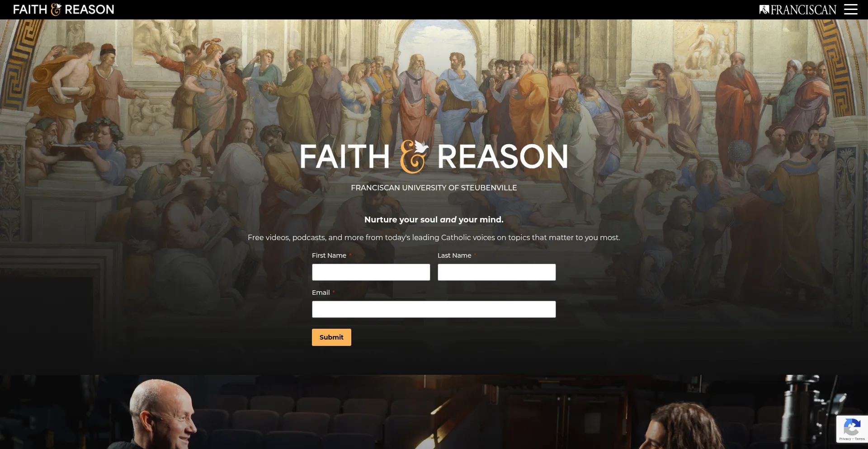Click the 'Nurture your soul and your mind' heading

click(x=434, y=220)
